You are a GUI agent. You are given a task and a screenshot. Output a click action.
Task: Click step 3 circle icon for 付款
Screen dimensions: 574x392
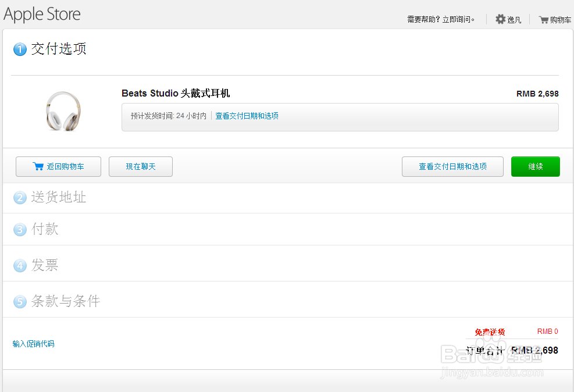[x=20, y=230]
